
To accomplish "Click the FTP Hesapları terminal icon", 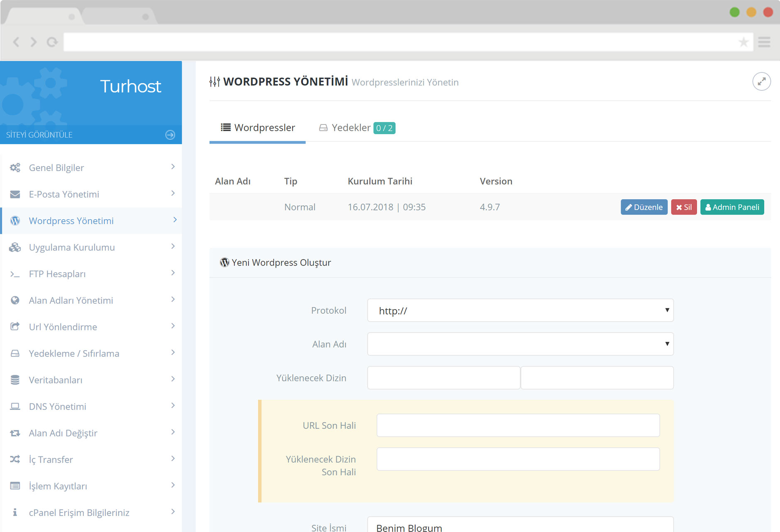I will pyautogui.click(x=15, y=274).
